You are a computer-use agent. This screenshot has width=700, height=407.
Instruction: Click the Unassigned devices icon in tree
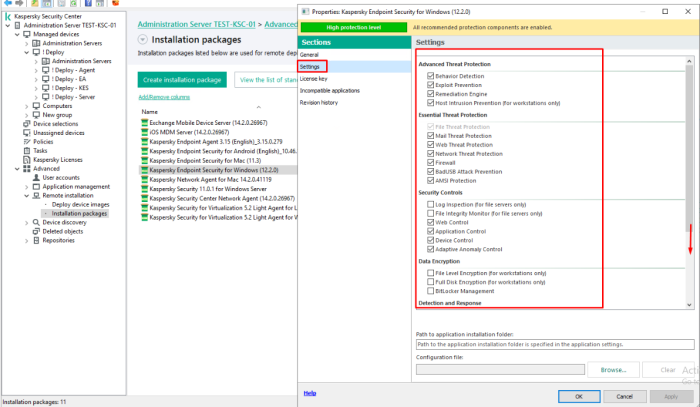pyautogui.click(x=27, y=133)
